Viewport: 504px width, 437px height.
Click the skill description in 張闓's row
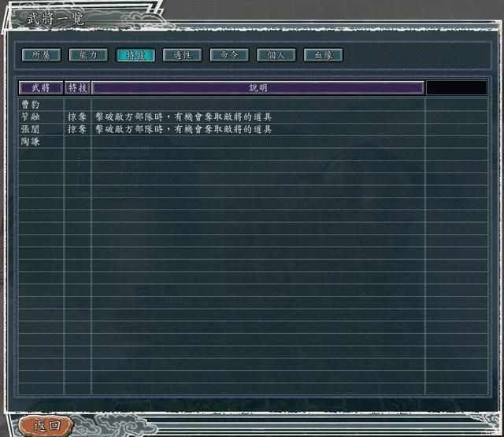click(x=183, y=129)
